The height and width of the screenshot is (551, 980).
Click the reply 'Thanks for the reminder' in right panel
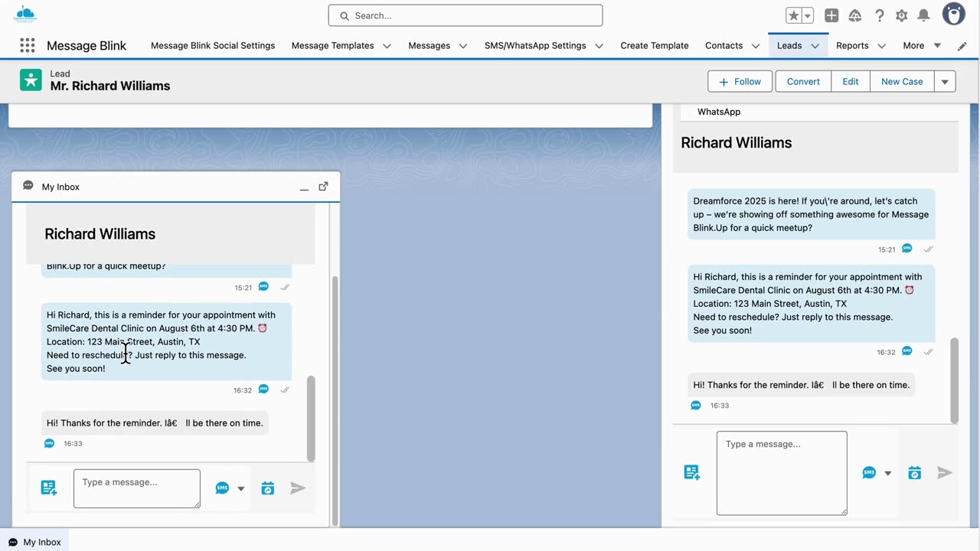click(x=802, y=385)
